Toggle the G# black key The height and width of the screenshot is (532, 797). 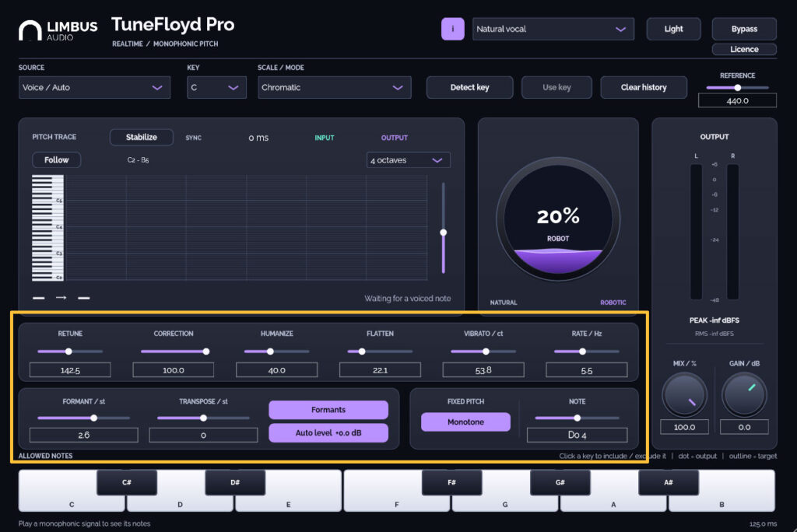[x=560, y=482]
